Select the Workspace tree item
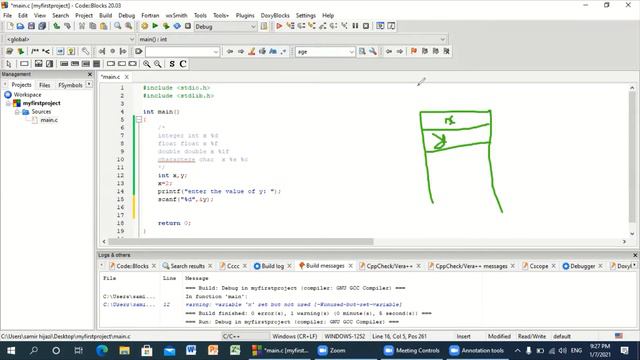640x360 pixels. [x=27, y=95]
